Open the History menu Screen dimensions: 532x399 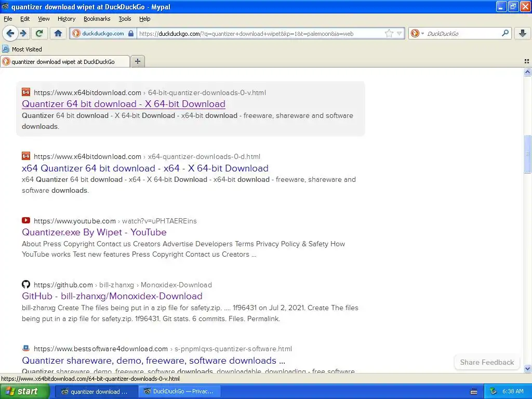pos(66,19)
